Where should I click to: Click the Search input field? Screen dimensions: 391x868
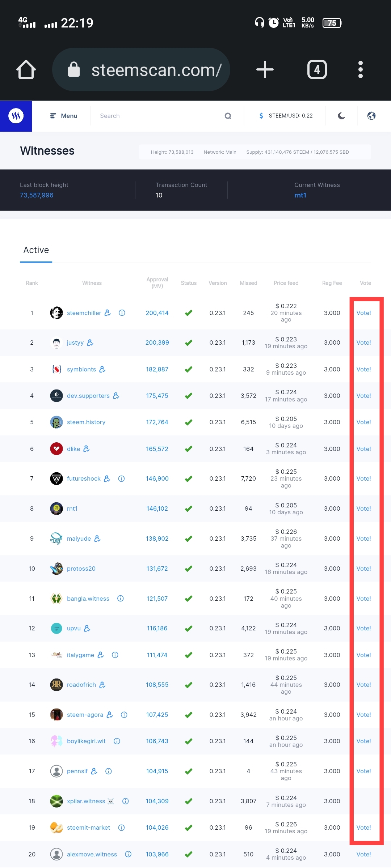(x=156, y=116)
